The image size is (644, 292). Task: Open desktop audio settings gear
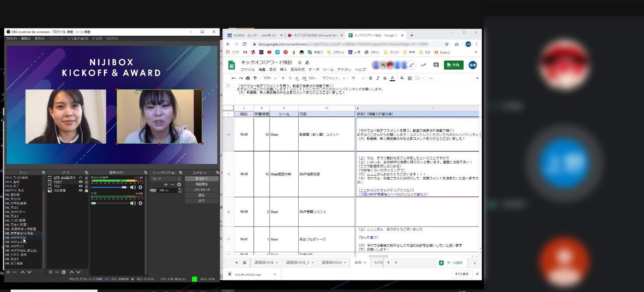(140, 187)
